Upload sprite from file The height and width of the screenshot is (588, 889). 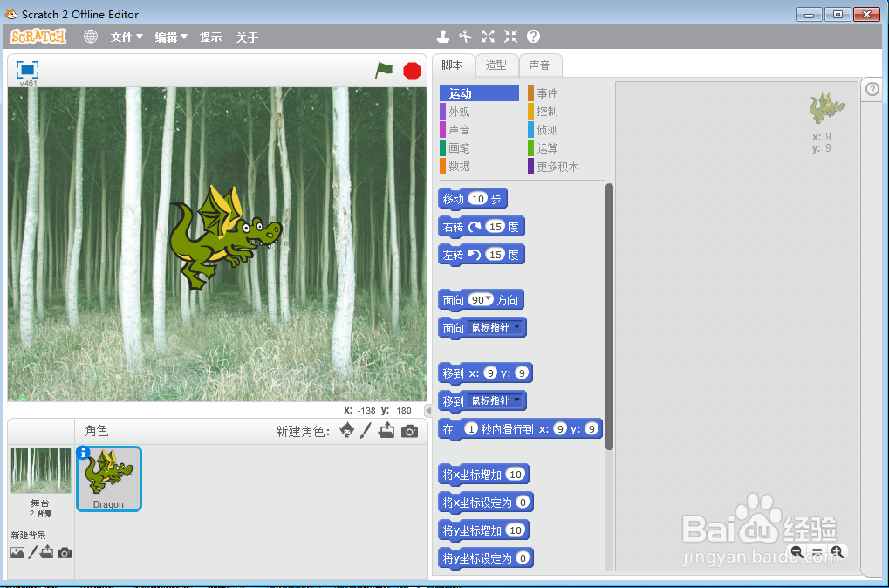386,430
